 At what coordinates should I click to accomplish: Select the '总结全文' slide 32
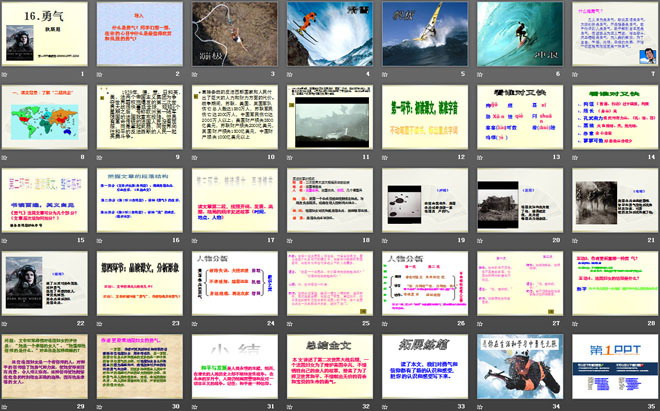(x=330, y=366)
